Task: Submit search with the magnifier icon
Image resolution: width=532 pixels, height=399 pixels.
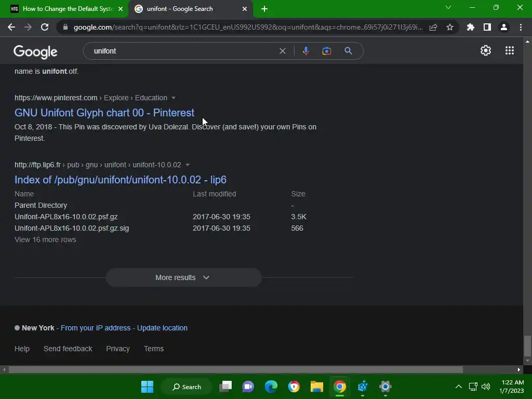Action: (x=349, y=51)
